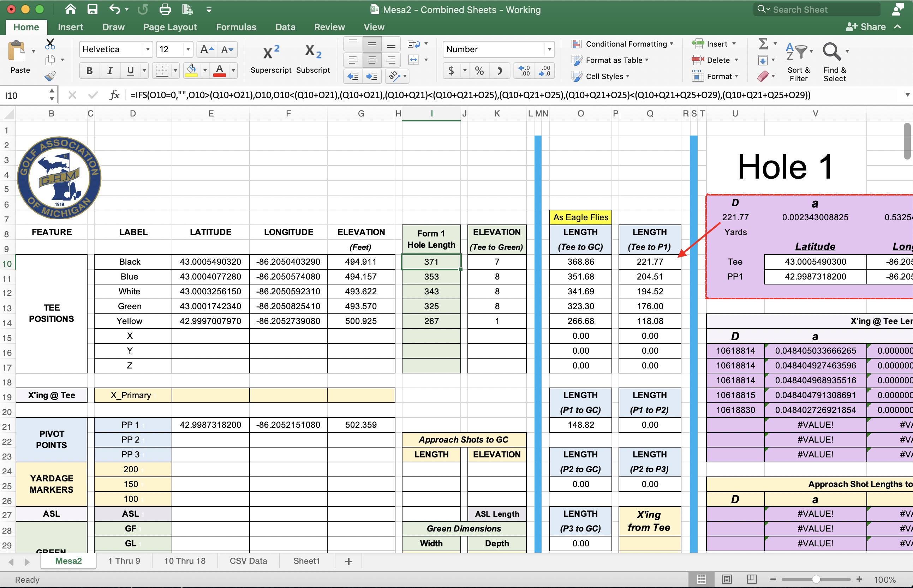Click the Search Sheet field
The image size is (913, 588).
pos(817,10)
